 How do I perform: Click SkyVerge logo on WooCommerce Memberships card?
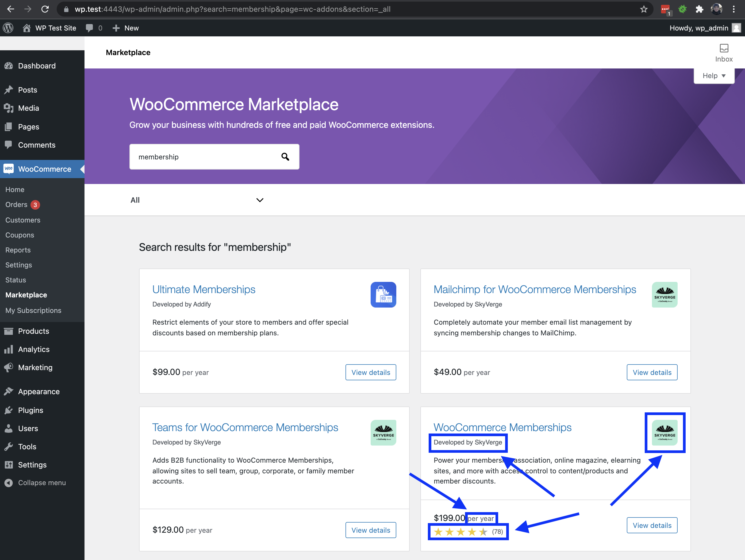tap(665, 433)
